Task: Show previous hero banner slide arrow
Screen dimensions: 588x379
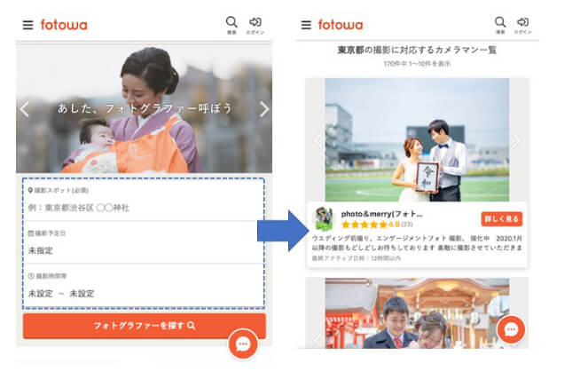Action: click(25, 110)
